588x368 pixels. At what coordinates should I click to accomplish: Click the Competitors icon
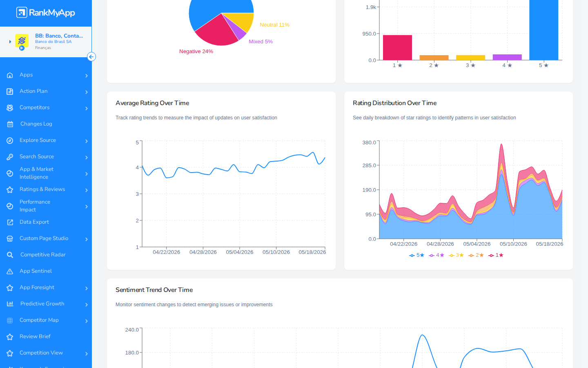click(10, 108)
